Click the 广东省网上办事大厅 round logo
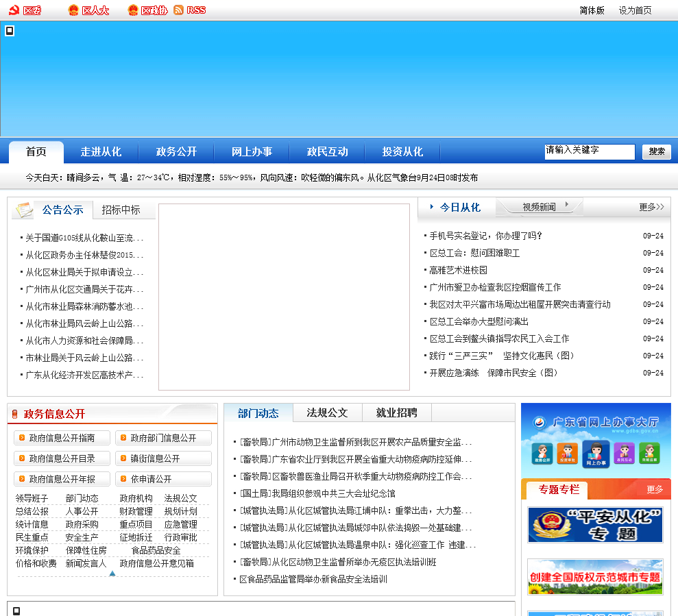This screenshot has height=616, width=678. click(x=540, y=422)
